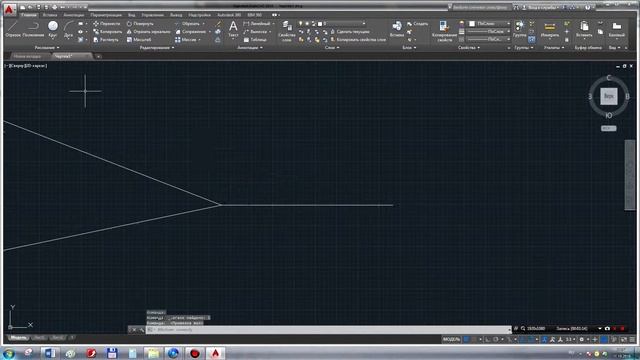The image size is (640, 360).
Task: Click Копирование свойств (Match Properties)
Action: [444, 31]
